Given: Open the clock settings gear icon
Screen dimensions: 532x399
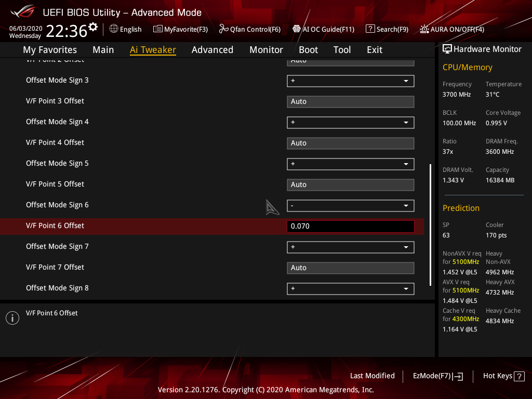Looking at the screenshot, I should click(93, 27).
